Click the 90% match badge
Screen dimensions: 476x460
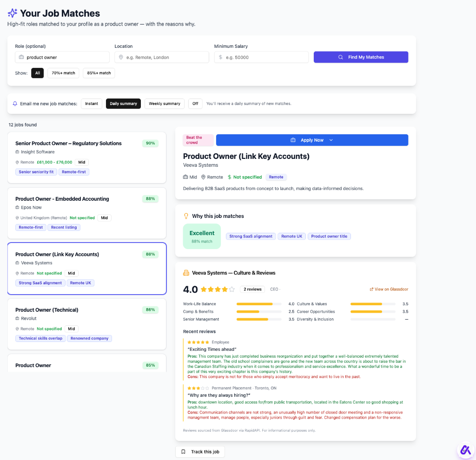150,143
